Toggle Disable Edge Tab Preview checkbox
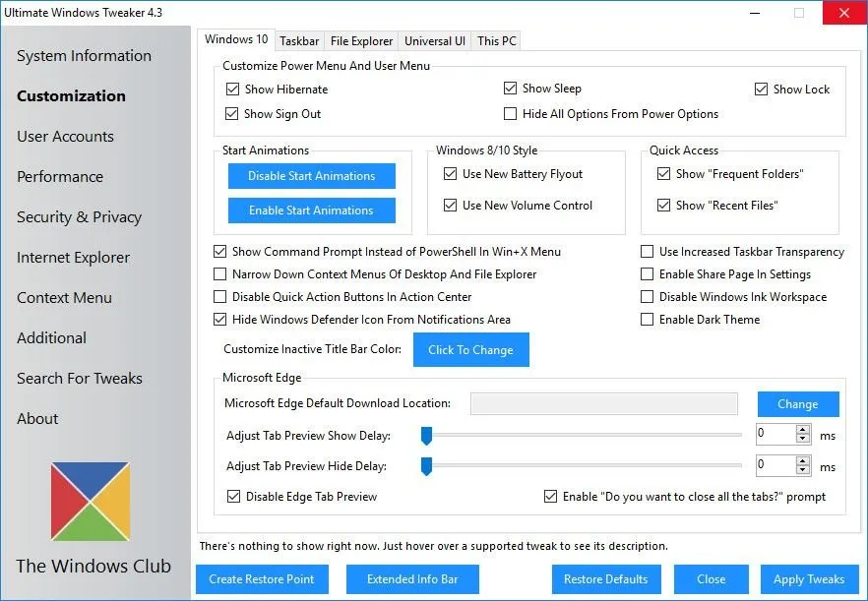 (234, 497)
